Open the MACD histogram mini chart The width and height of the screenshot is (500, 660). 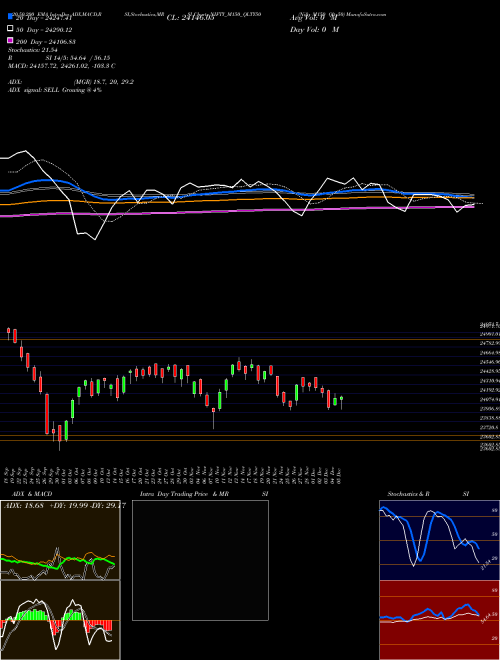60,620
